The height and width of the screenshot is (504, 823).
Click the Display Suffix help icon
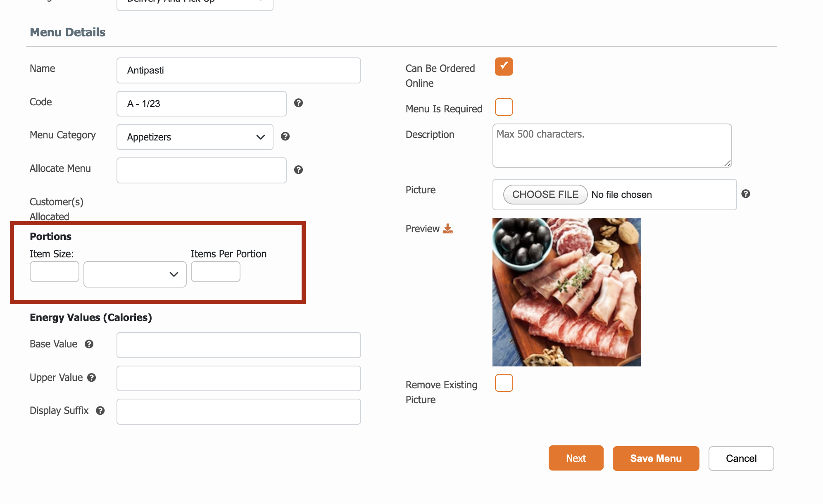tap(100, 411)
